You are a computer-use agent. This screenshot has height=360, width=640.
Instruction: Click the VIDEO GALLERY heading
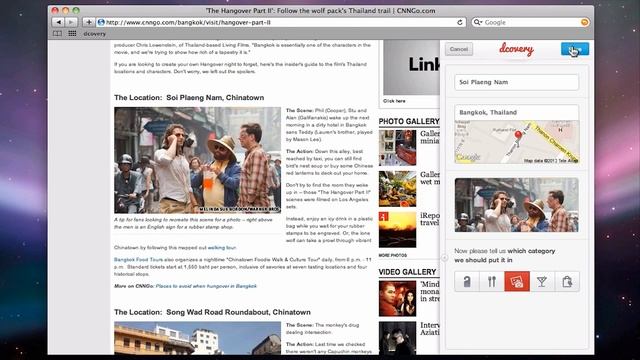click(407, 272)
